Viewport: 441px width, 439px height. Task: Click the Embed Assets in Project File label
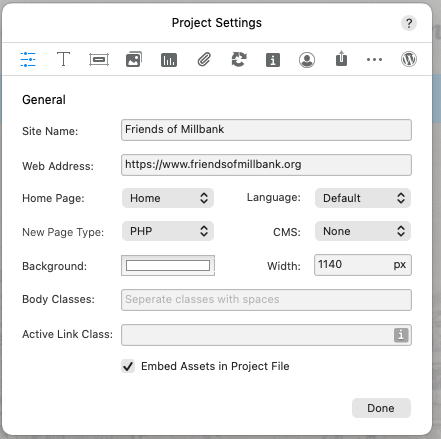pyautogui.click(x=215, y=366)
